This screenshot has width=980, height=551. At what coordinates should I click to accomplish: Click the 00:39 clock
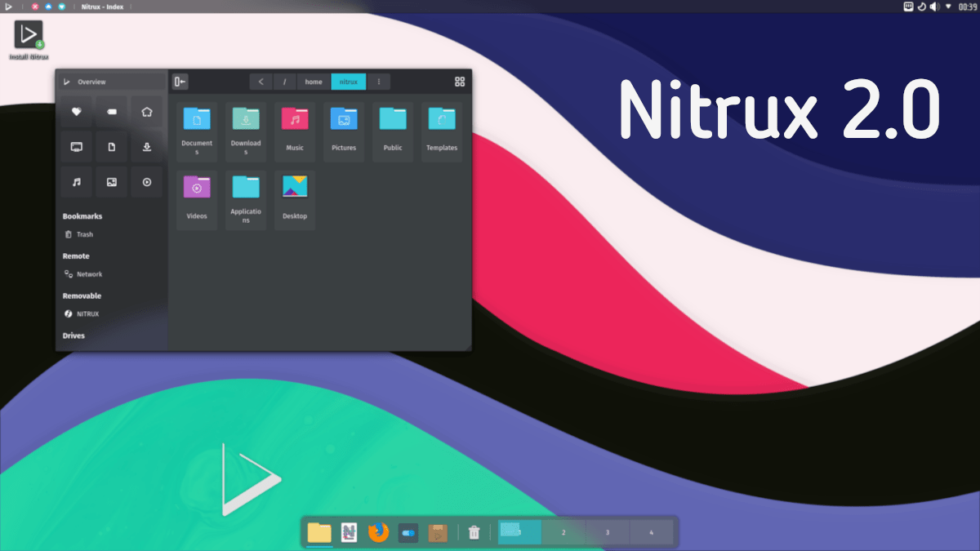[x=966, y=7]
